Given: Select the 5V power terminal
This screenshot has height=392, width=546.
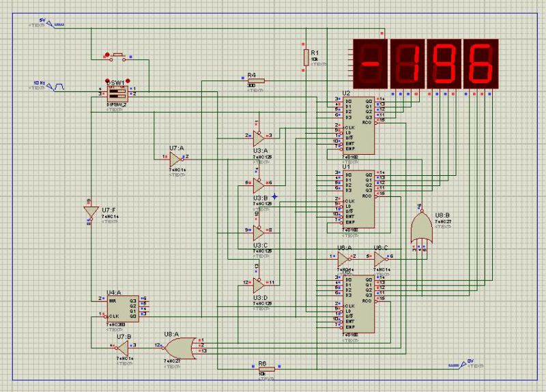Looking at the screenshot, I should 51,25.
